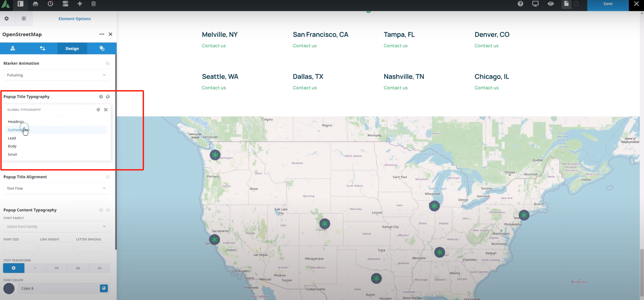The height and width of the screenshot is (300, 644).
Task: Open the responsive desktop view icon
Action: point(535,4)
